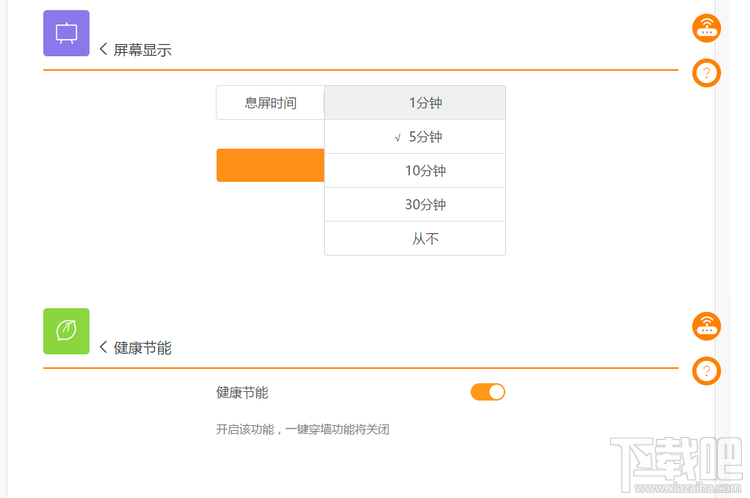The image size is (750, 498).
Task: Select 从不 in the screen-off list
Action: pos(415,238)
